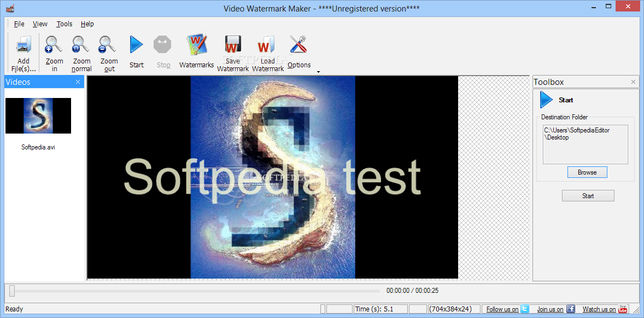Close the Videos panel
Viewport: 644px width, 318px height.
[78, 82]
